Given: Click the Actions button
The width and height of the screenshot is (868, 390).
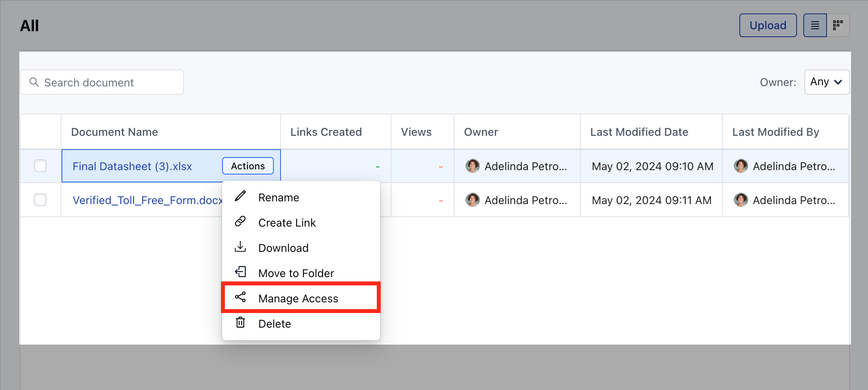Looking at the screenshot, I should coord(248,166).
